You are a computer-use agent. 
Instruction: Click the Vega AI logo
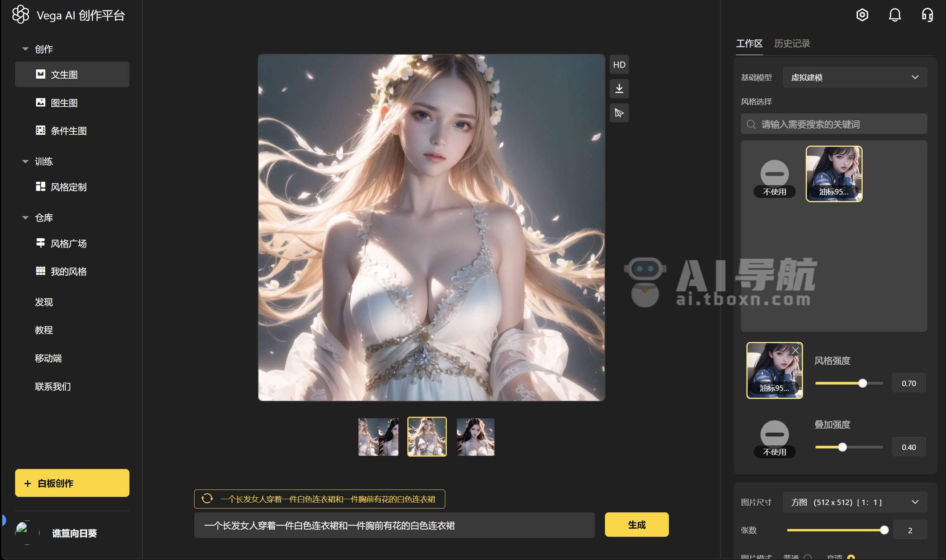21,15
